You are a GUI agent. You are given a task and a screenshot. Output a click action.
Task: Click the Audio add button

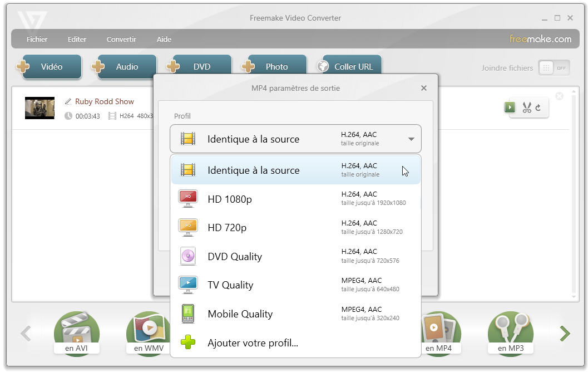(x=127, y=66)
